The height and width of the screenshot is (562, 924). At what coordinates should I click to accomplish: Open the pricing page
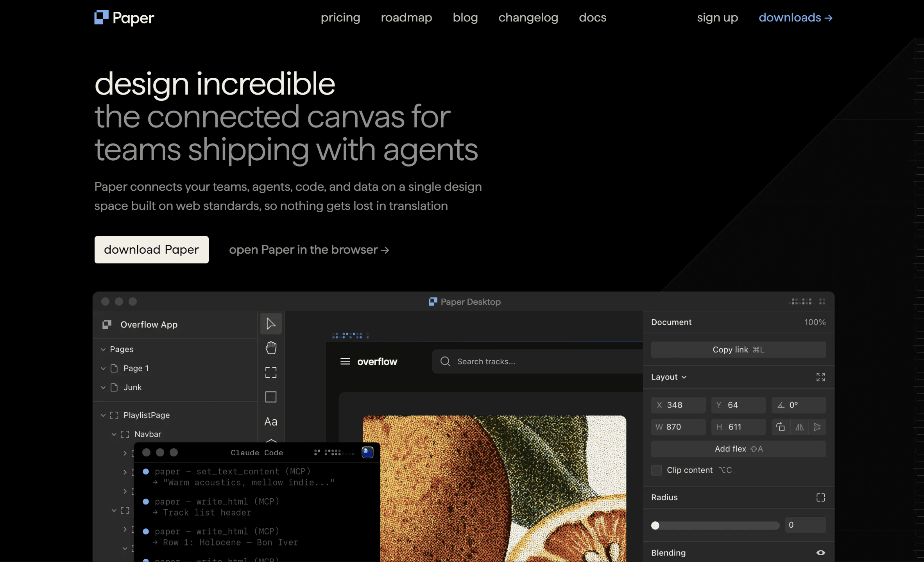[x=340, y=18]
